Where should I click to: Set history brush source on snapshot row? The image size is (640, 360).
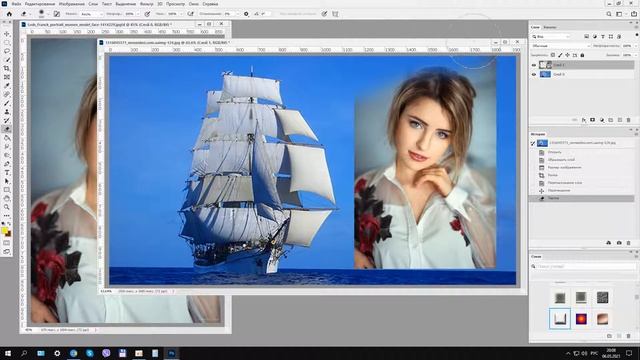click(x=533, y=143)
